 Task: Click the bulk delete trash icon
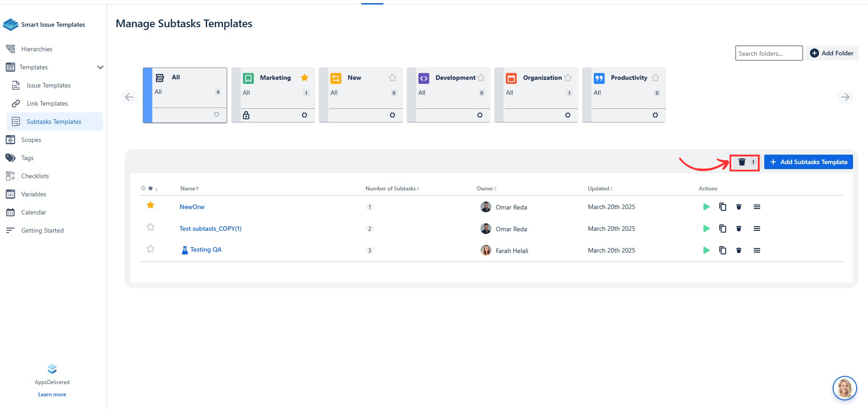tap(742, 162)
